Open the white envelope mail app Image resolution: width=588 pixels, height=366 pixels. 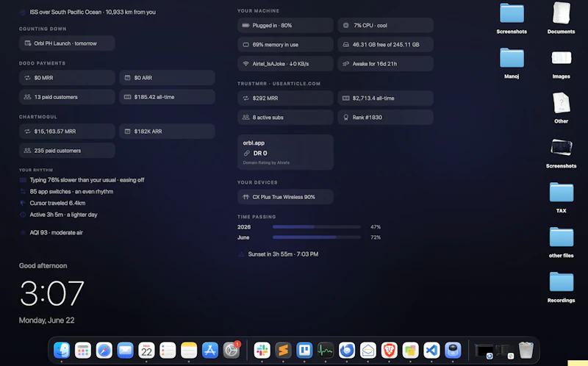368,351
